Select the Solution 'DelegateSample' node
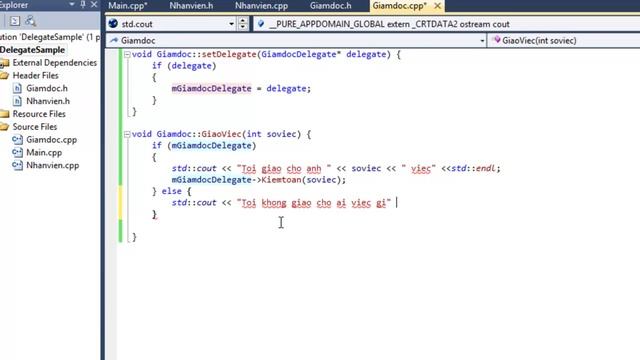This screenshot has width=640, height=360. [50, 37]
